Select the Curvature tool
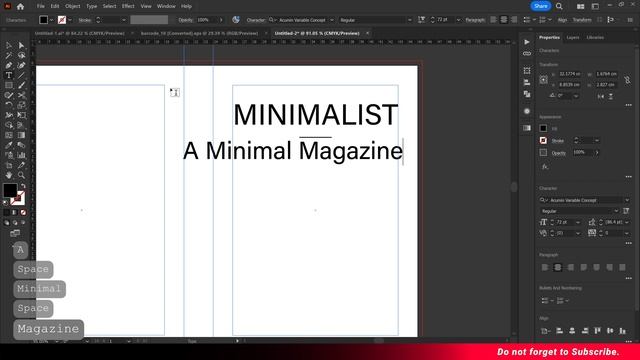Image resolution: width=640 pixels, height=360 pixels. pyautogui.click(x=21, y=65)
